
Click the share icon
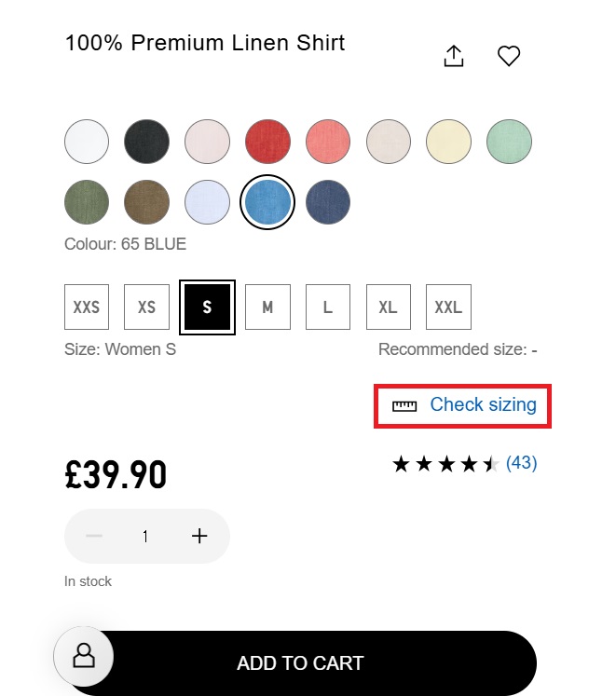coord(453,57)
